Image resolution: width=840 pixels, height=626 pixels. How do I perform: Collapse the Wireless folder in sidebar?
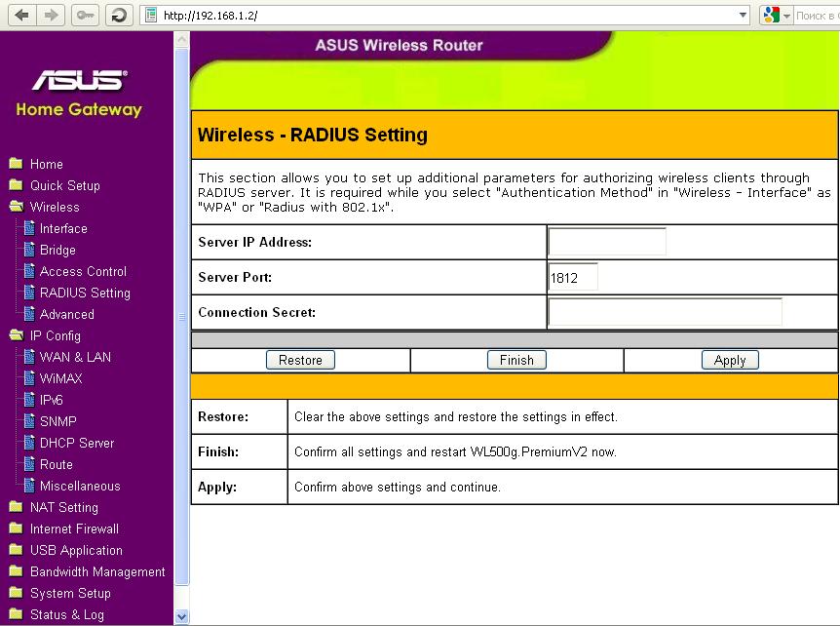click(x=16, y=207)
